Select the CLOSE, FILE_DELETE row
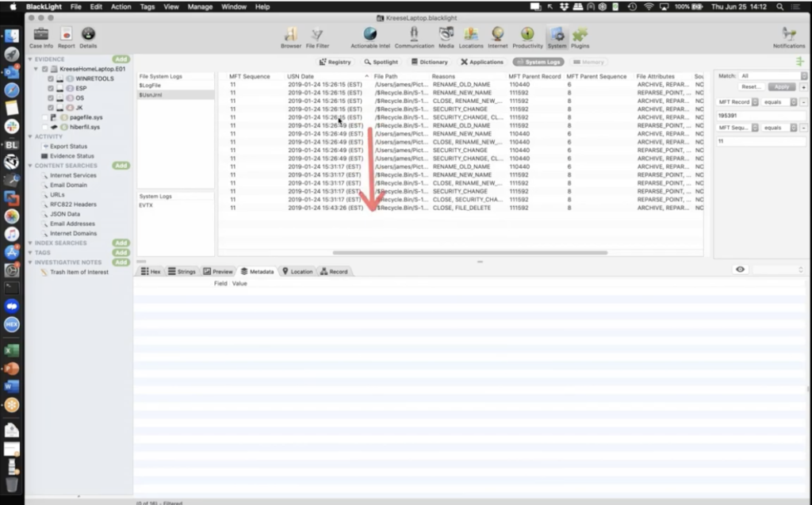 (x=461, y=208)
